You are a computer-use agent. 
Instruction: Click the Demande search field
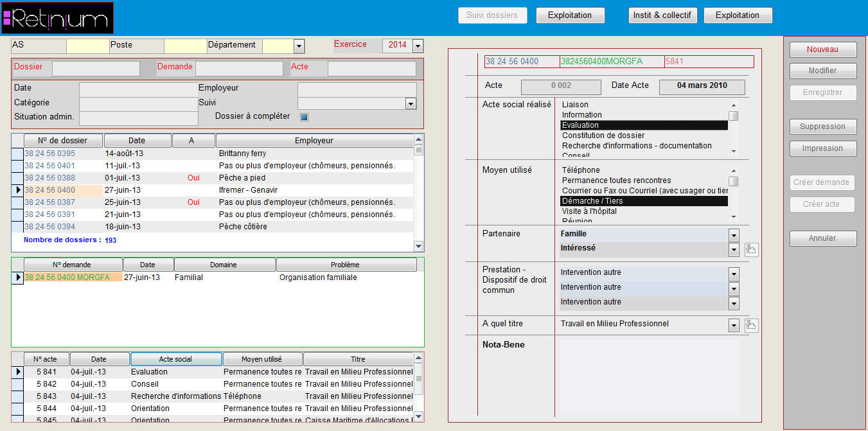[239, 69]
